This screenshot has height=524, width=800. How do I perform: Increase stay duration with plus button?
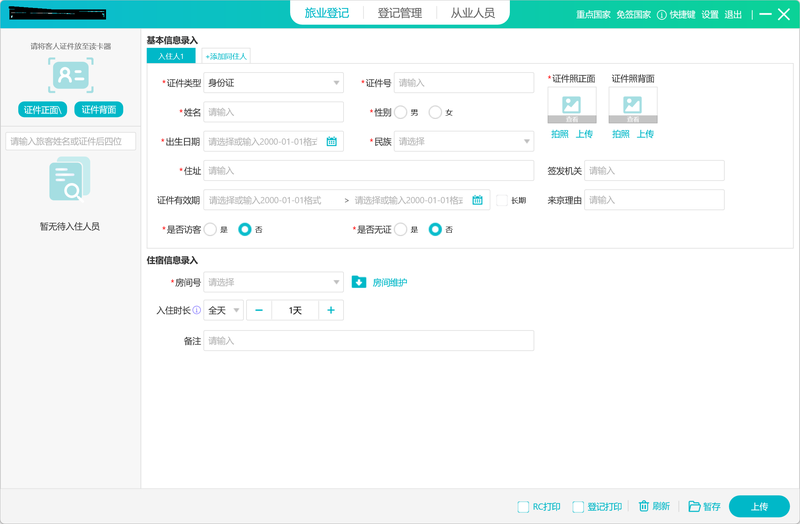coord(331,310)
